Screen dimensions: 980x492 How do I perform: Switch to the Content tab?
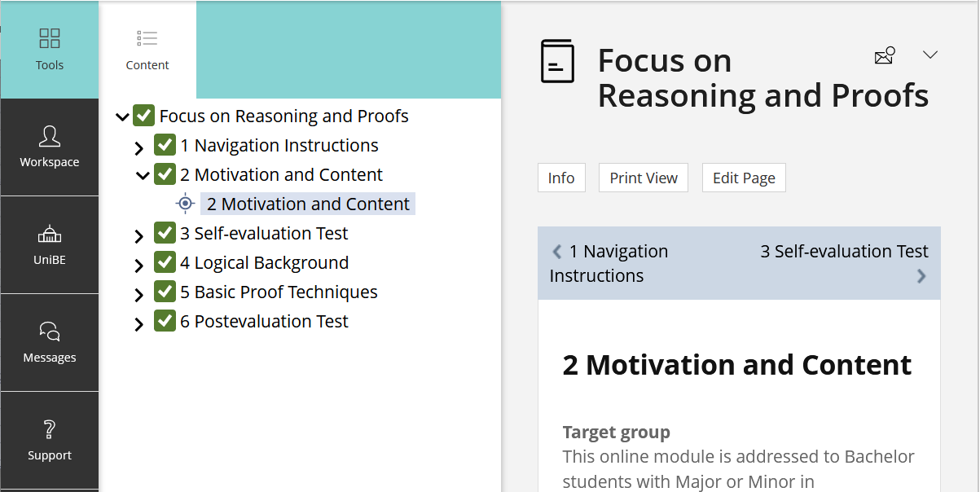147,50
